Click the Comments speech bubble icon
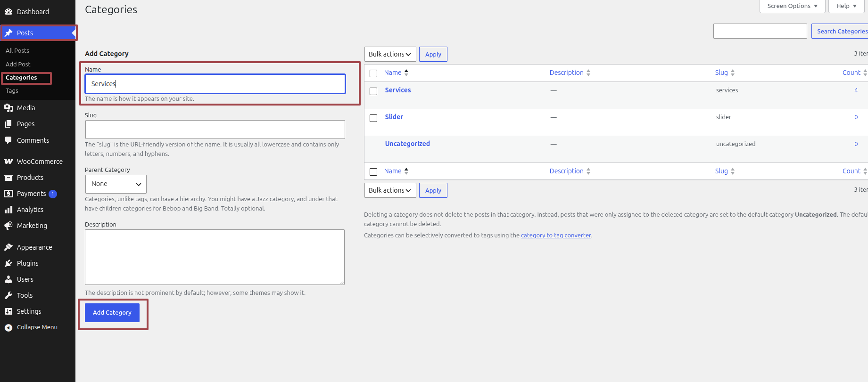The height and width of the screenshot is (382, 868). point(8,140)
